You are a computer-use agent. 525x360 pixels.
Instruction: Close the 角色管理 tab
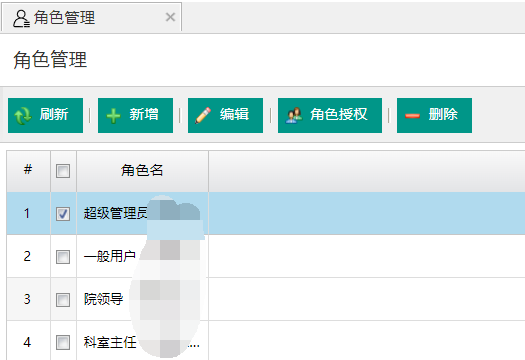pos(170,17)
